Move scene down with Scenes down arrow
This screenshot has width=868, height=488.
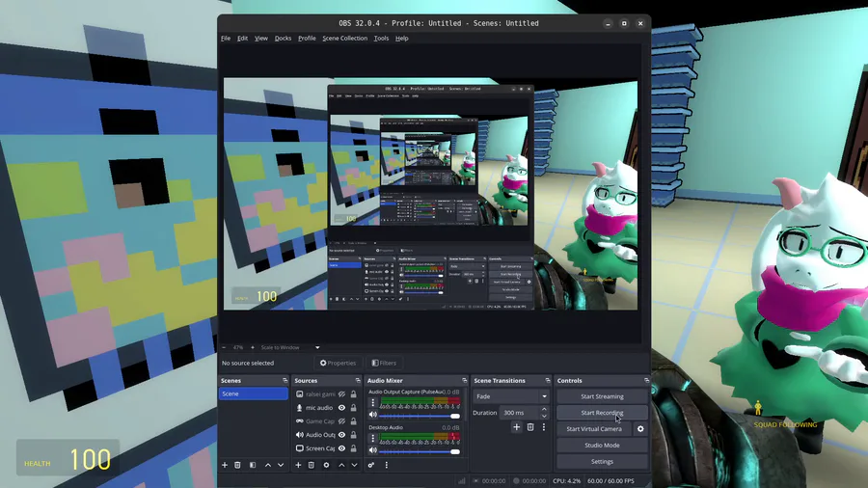(x=281, y=465)
